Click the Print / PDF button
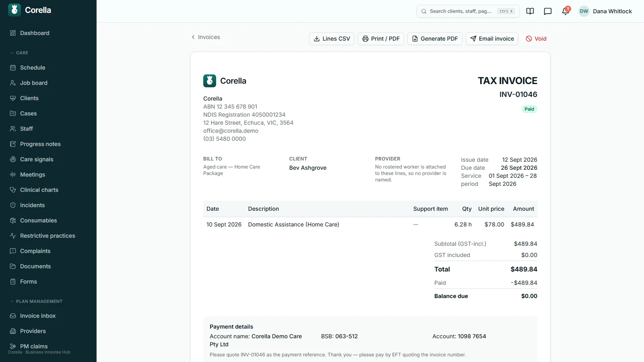Image resolution: width=644 pixels, height=362 pixels. [x=381, y=39]
